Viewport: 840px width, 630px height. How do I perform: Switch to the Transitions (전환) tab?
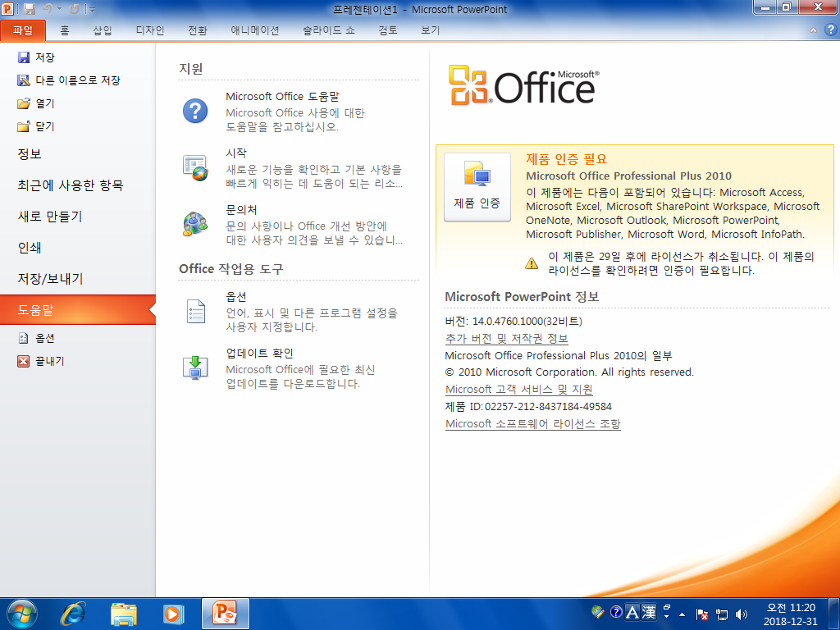point(198,30)
